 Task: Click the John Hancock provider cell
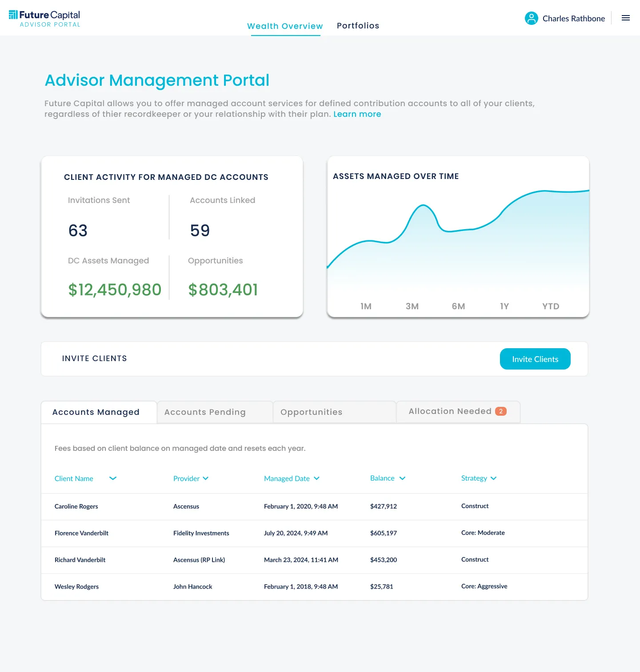point(193,587)
